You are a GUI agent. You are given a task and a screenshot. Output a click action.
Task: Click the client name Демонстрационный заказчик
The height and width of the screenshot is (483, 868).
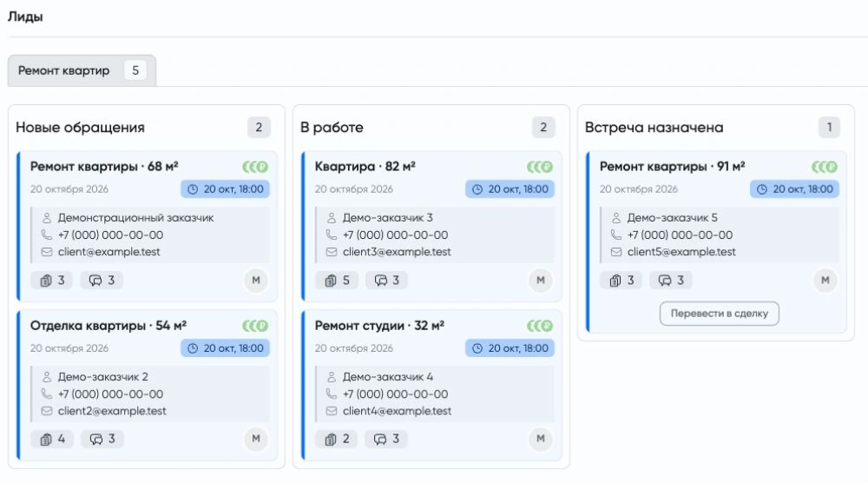click(135, 218)
